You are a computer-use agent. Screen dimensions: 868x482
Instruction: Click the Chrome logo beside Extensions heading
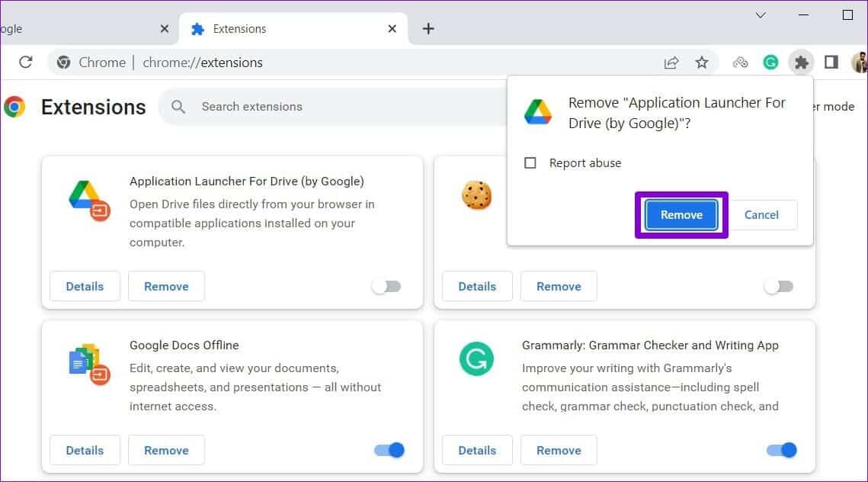[14, 106]
